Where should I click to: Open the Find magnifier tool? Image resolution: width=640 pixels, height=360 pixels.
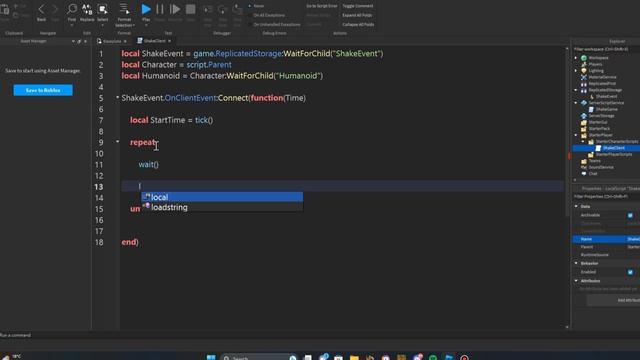click(x=72, y=9)
